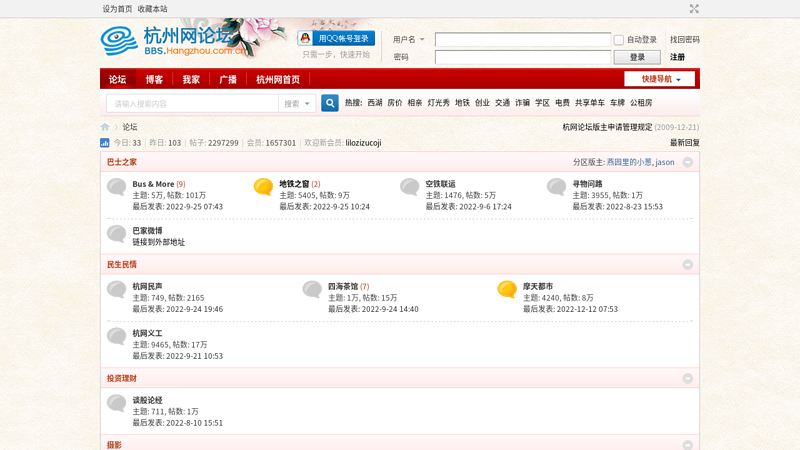Screen dimensions: 800x450
Task: Click the Hangzhou BBS logo
Action: [x=172, y=41]
